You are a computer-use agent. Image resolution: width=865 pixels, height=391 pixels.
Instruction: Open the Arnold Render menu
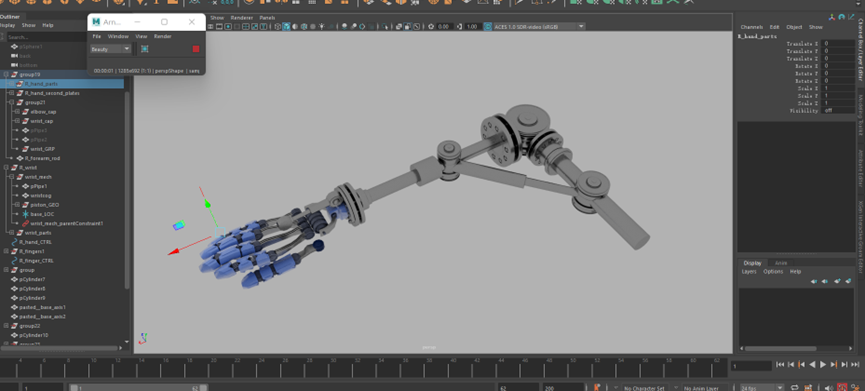pyautogui.click(x=163, y=36)
